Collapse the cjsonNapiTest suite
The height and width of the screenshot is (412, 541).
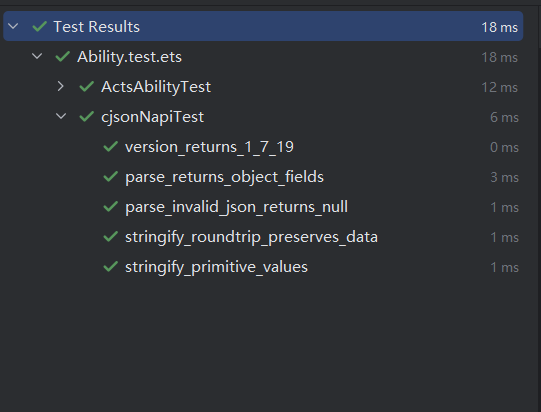[61, 116]
